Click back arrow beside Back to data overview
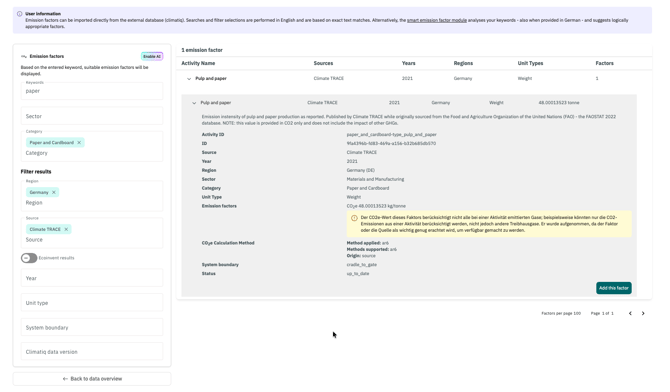The height and width of the screenshot is (392, 670). 65,379
